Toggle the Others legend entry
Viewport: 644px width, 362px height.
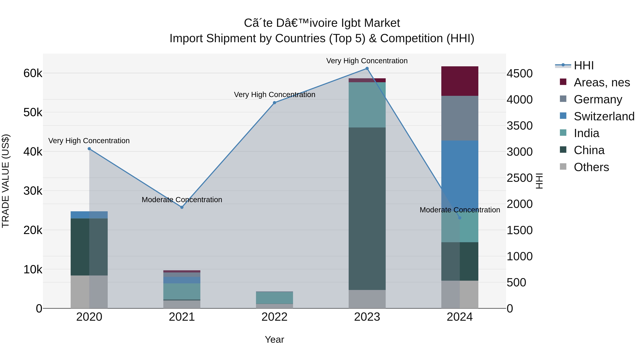(x=584, y=167)
